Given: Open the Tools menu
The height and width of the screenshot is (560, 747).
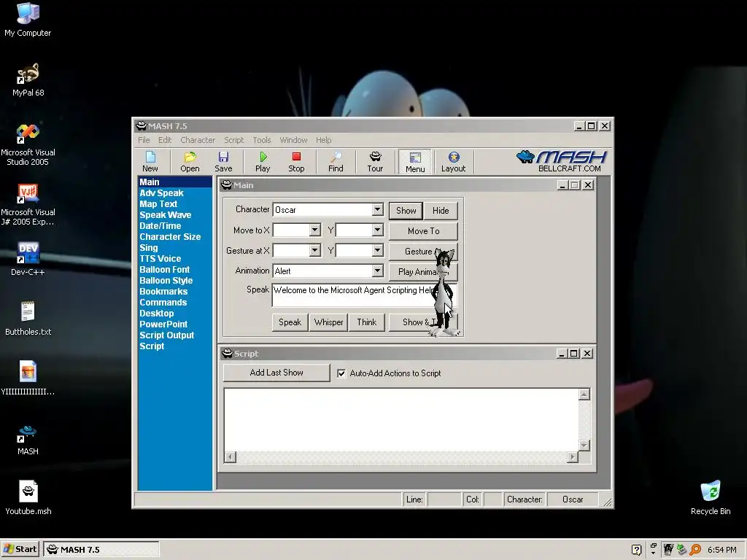Looking at the screenshot, I should point(262,140).
